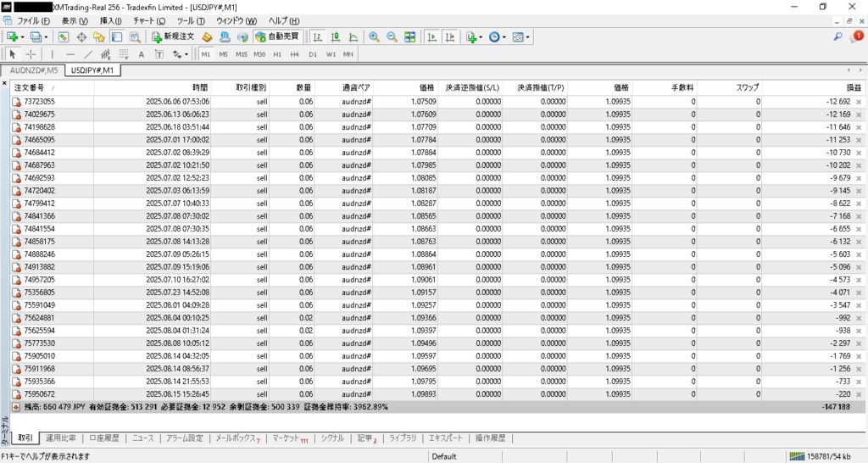Close order 73723055 with the x

[859, 102]
